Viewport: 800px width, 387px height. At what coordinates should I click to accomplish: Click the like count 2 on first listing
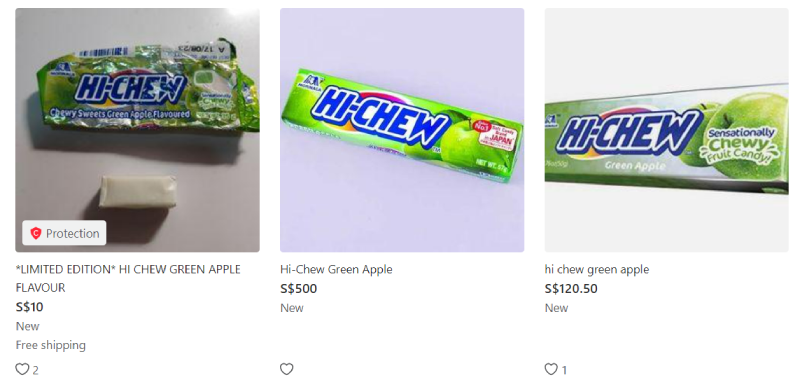(x=35, y=370)
